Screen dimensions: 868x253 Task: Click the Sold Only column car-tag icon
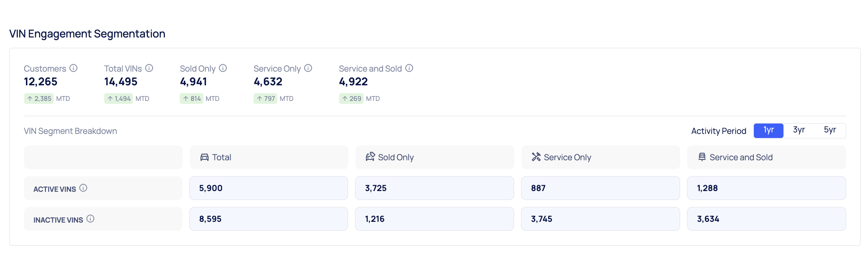[x=370, y=157]
